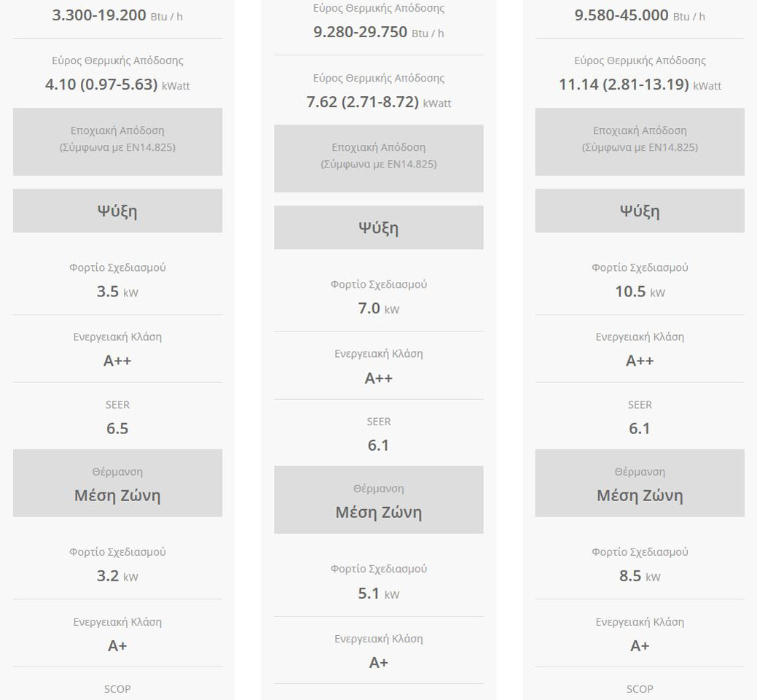Click the Ψύξη header above 7.0 kW
Screen dimensions: 757x700
(378, 227)
